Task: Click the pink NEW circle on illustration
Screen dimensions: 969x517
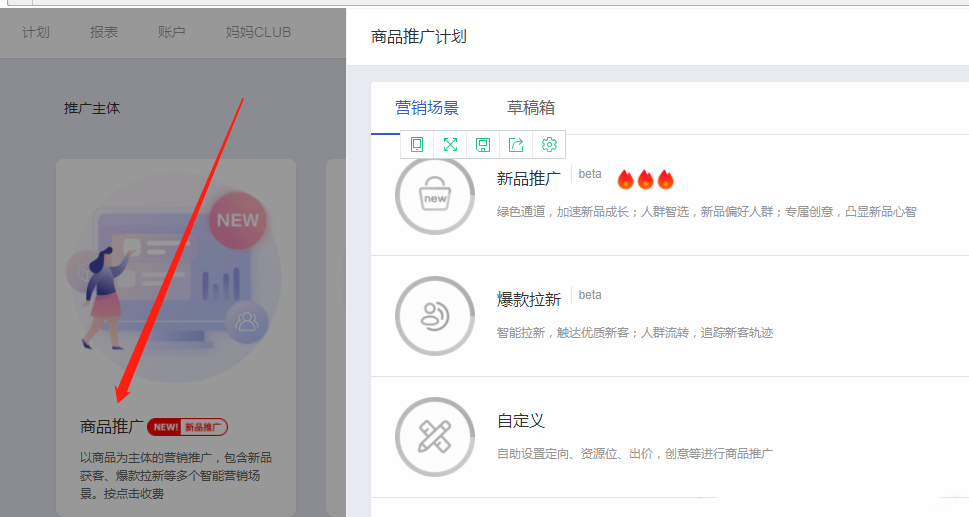Action: [x=238, y=221]
